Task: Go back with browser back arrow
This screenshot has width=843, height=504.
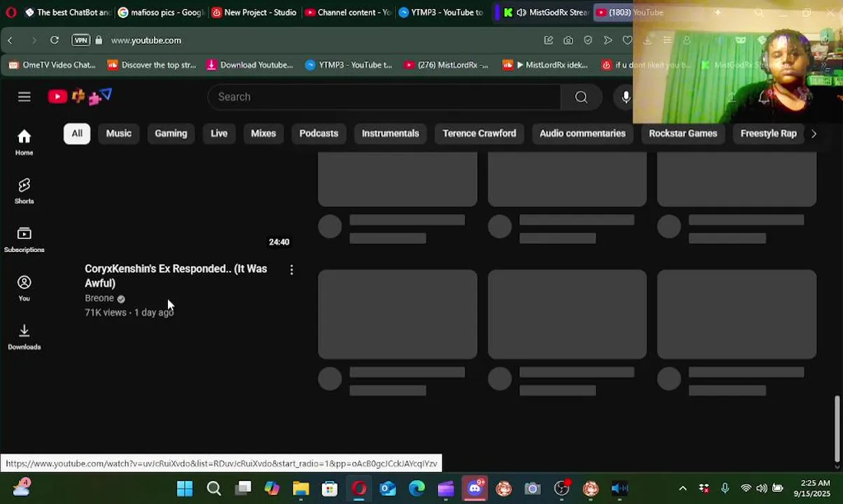Action: [10, 40]
